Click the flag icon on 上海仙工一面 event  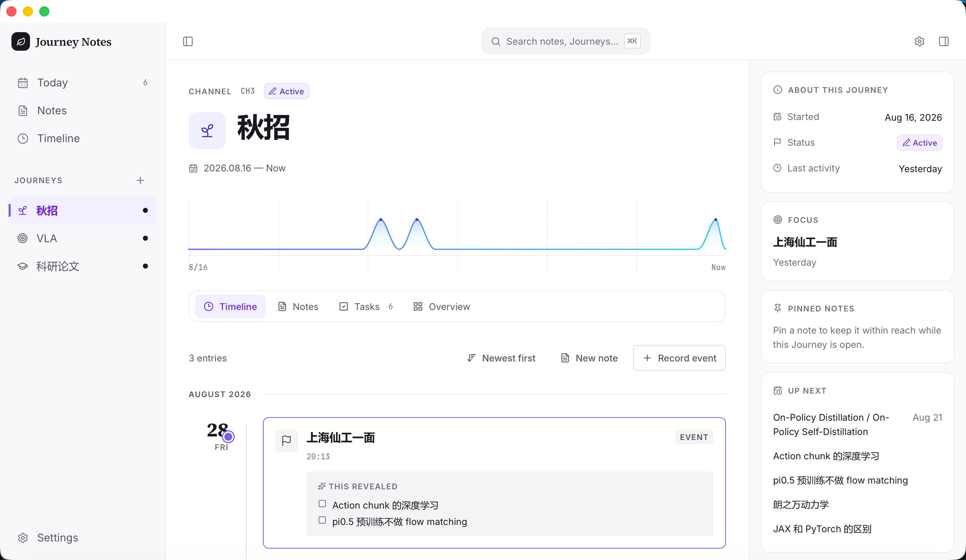pyautogui.click(x=287, y=440)
